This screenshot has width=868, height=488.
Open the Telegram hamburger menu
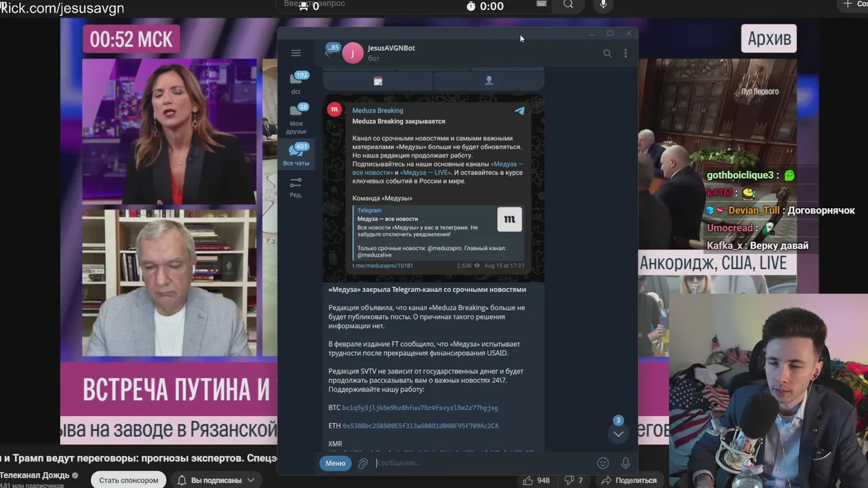(296, 53)
